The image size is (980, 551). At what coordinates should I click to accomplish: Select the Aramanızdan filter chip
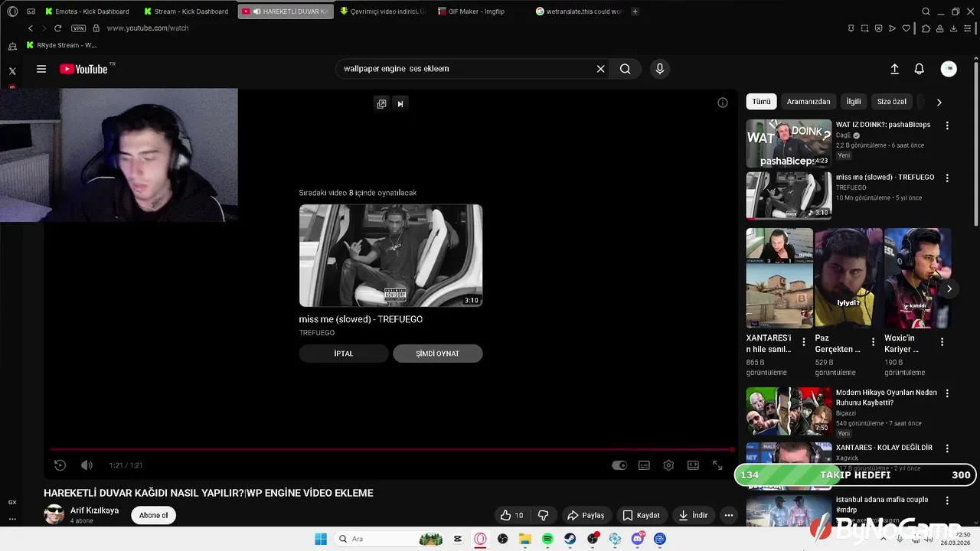pyautogui.click(x=808, y=102)
